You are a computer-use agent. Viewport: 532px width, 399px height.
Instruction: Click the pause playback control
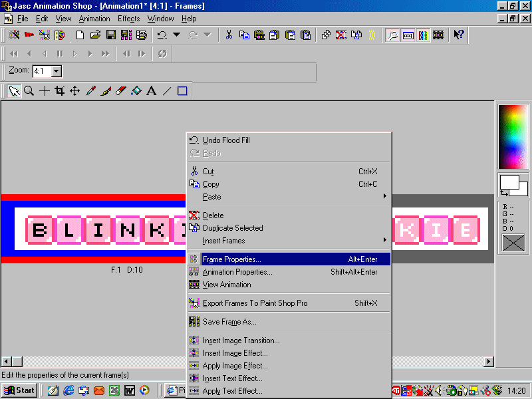60,54
